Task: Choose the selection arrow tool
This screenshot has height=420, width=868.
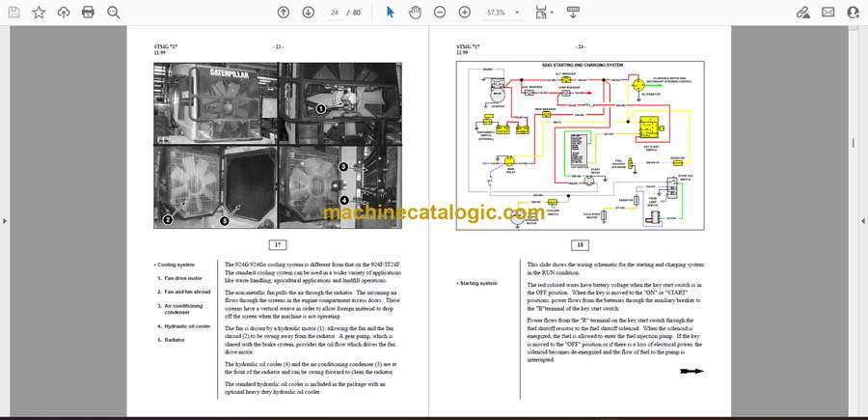Action: (391, 13)
